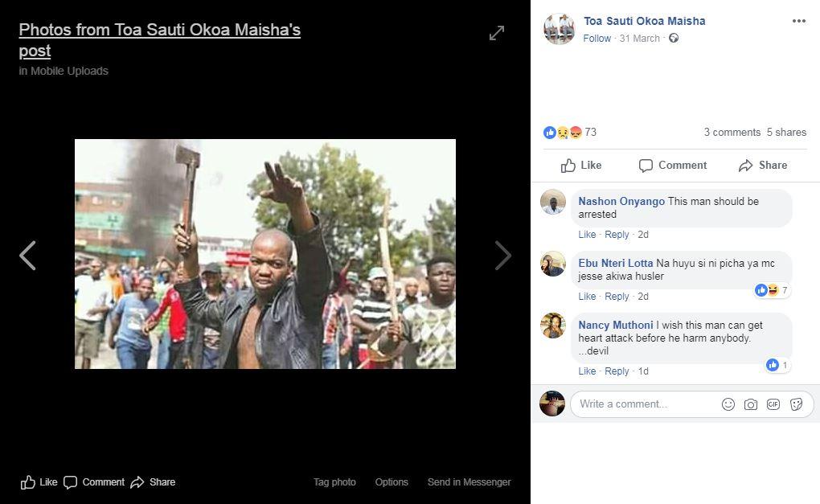Post a GIF in the comment
This screenshot has width=820, height=504.
[x=773, y=404]
